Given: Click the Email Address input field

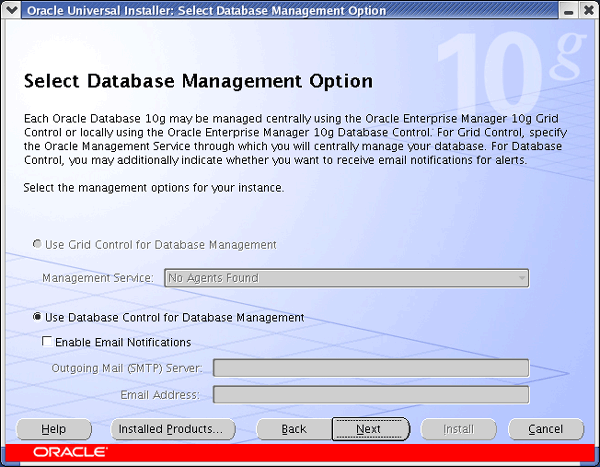Looking at the screenshot, I should [370, 395].
